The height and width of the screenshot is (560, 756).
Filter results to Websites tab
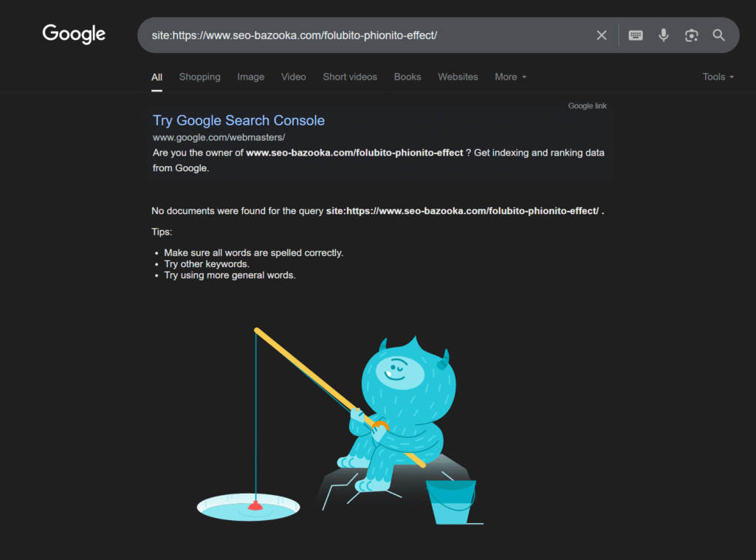coord(458,77)
